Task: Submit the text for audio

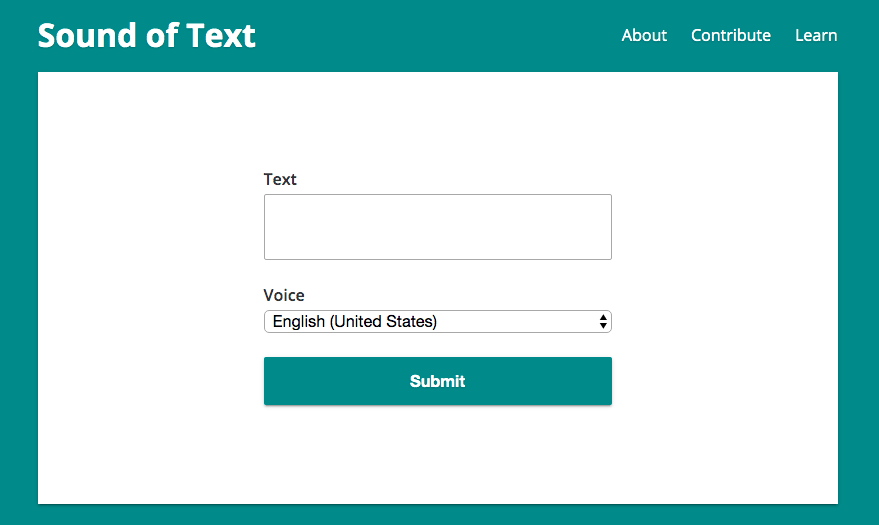Action: pos(438,381)
